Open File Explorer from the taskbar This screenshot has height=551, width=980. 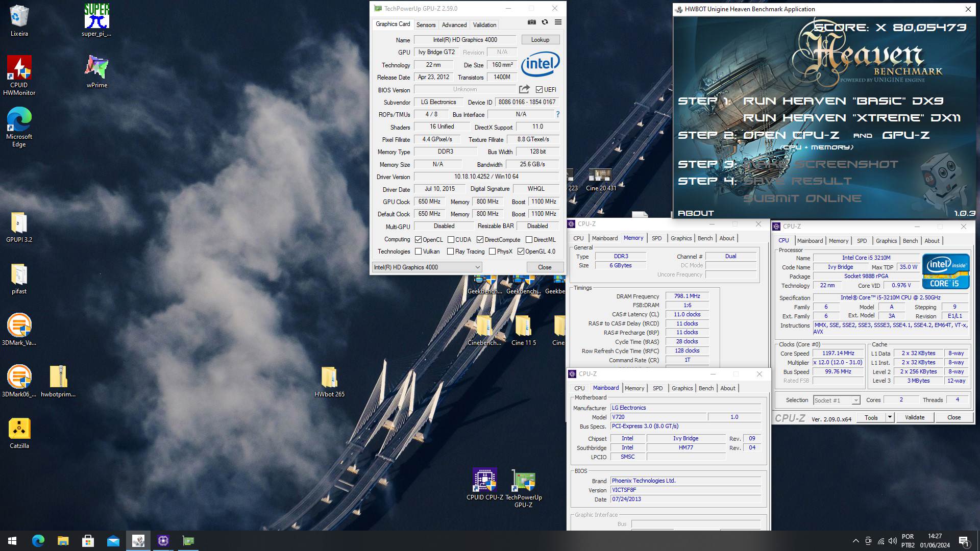(63, 541)
